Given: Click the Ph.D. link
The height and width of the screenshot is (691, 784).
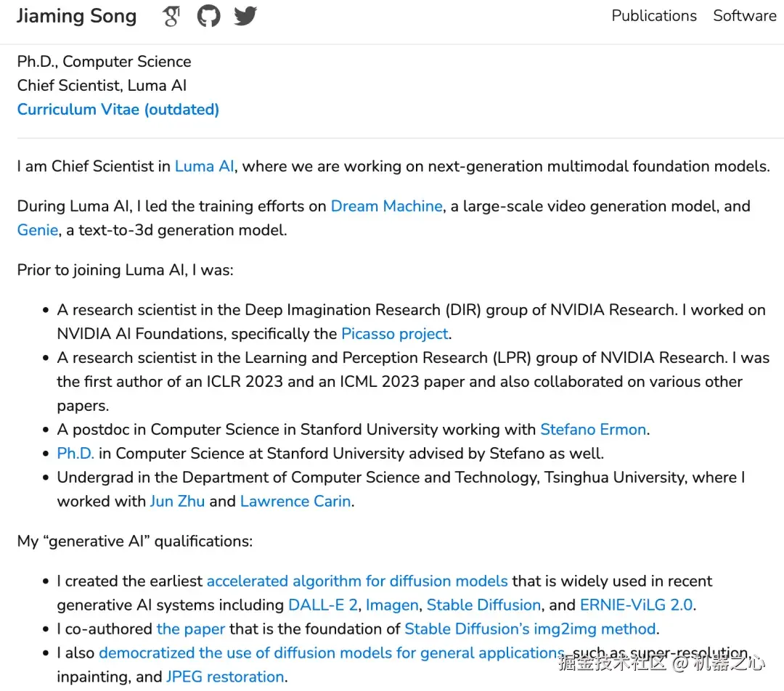Looking at the screenshot, I should 75,454.
